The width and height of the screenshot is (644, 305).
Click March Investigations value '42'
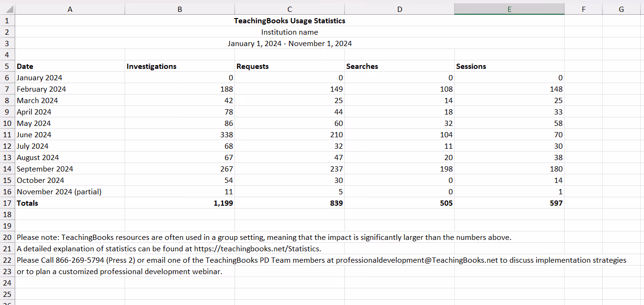point(180,101)
